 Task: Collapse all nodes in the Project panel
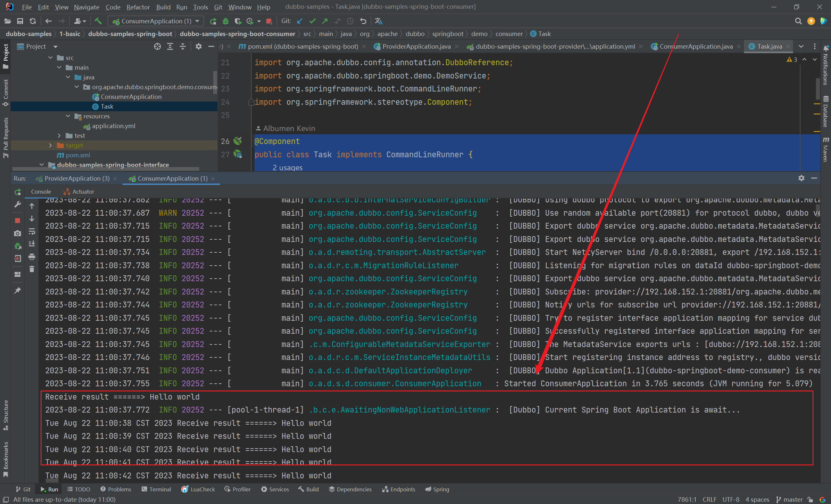(x=183, y=46)
